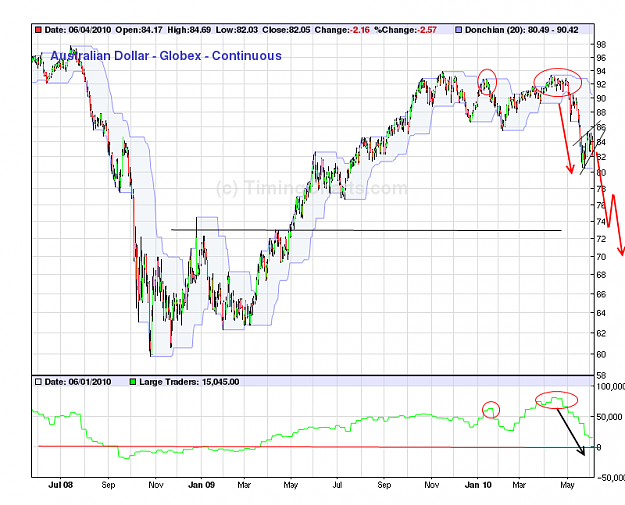Screen dimensions: 625x505
Task: Click the 66 price axis label
Action: point(601,294)
